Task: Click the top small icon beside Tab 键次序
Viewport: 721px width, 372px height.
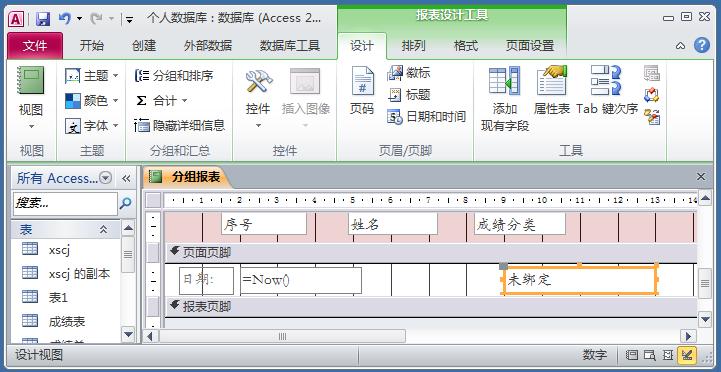Action: (652, 73)
